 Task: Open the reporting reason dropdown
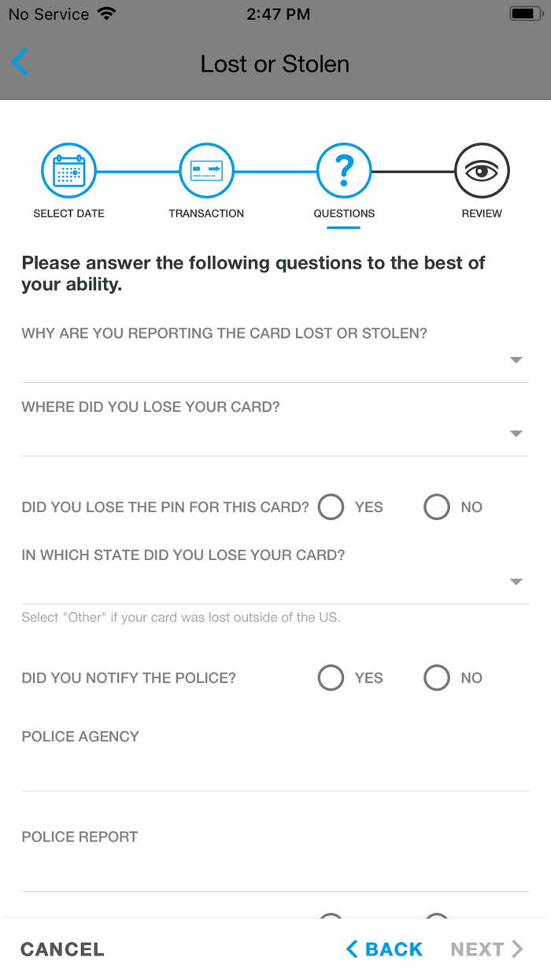(x=516, y=359)
